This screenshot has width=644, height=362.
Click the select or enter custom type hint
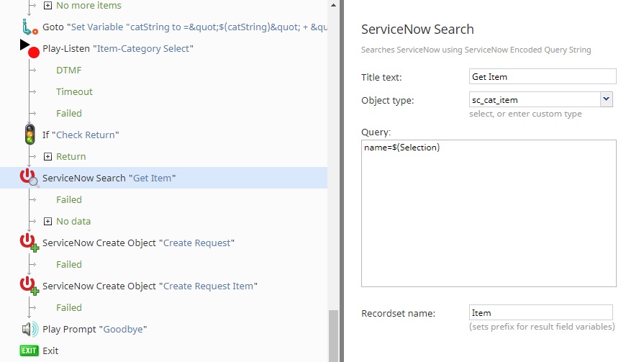(x=525, y=114)
